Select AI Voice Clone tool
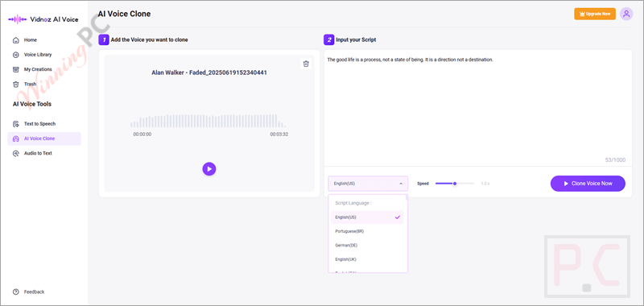 pyautogui.click(x=44, y=139)
